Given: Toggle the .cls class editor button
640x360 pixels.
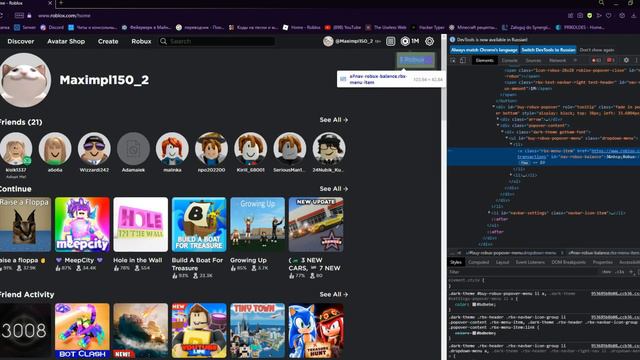Looking at the screenshot, I should [620, 272].
